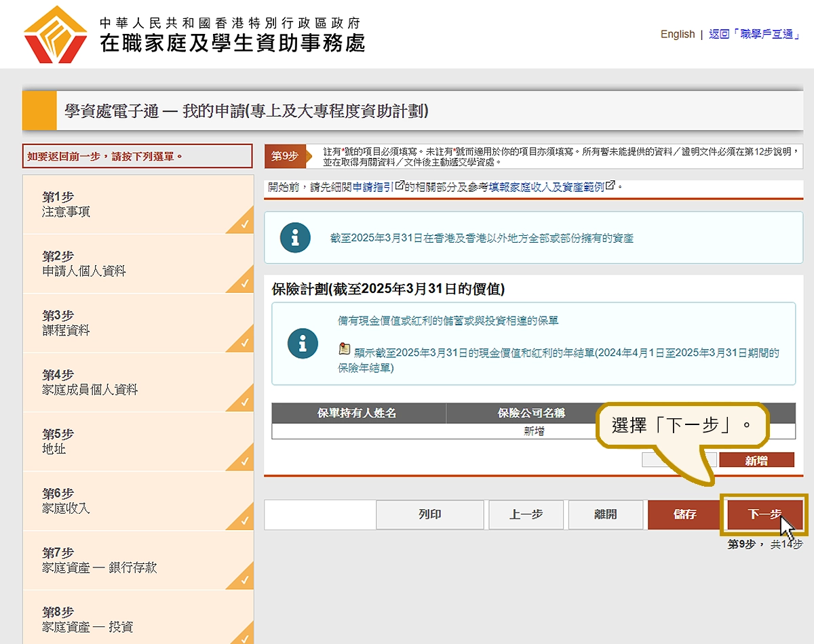Click external link icon after 申請指引
The width and height of the screenshot is (814, 644).
[x=400, y=185]
